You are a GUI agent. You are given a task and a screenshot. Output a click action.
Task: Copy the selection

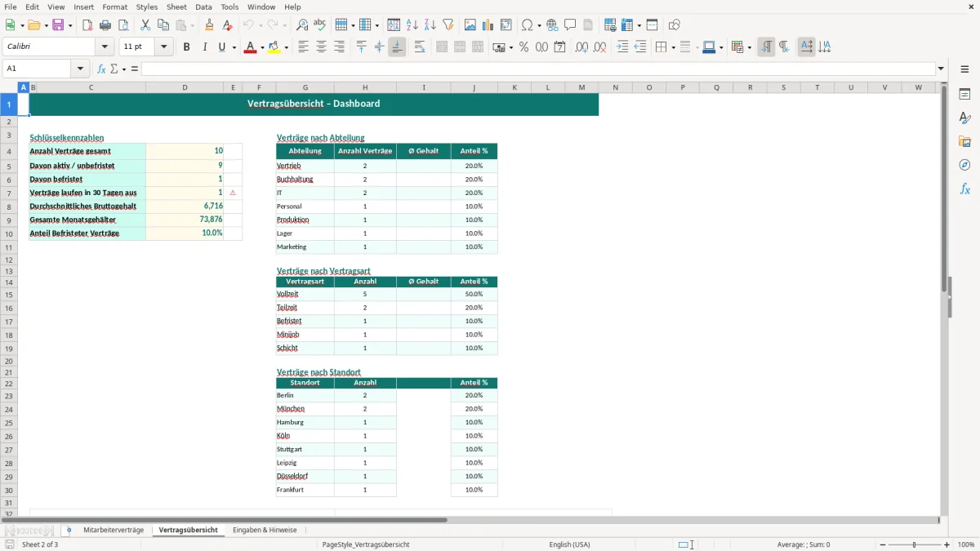163,25
